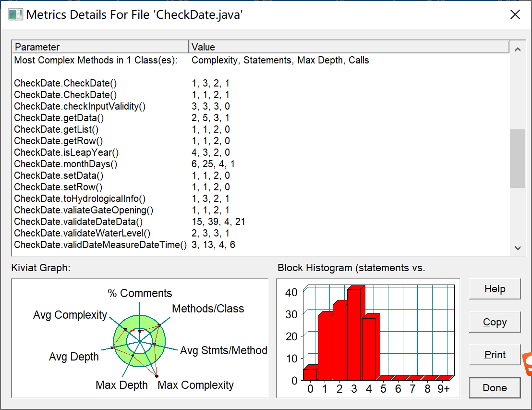Select the CheckDate.valiateGateOpening() row
Screen dimensions: 532x410
click(261, 210)
